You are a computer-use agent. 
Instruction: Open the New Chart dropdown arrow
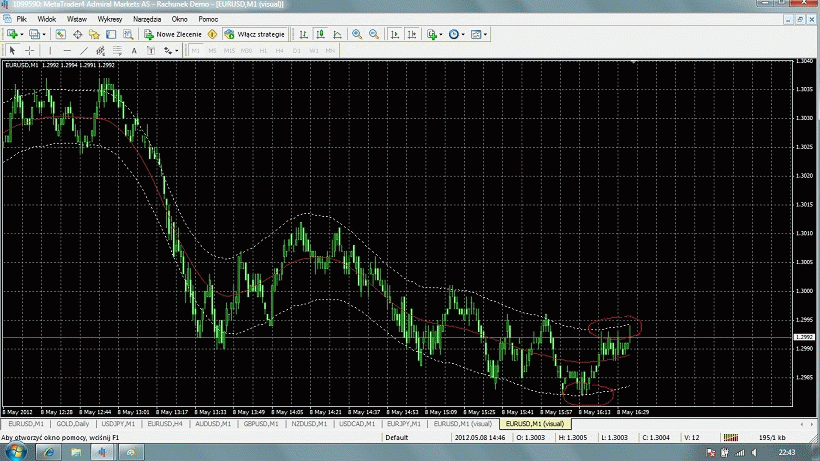pyautogui.click(x=21, y=34)
